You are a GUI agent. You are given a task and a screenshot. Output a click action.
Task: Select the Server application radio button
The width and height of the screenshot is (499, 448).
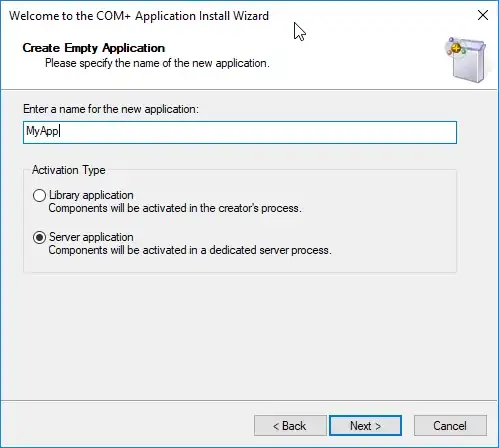(39, 237)
